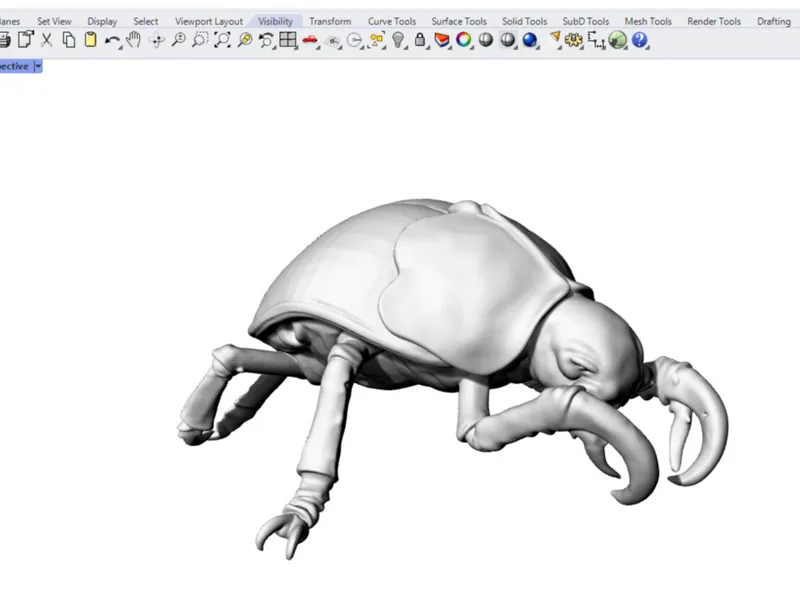Click the Dimension tool icon
The image size is (800, 600).
click(x=596, y=40)
